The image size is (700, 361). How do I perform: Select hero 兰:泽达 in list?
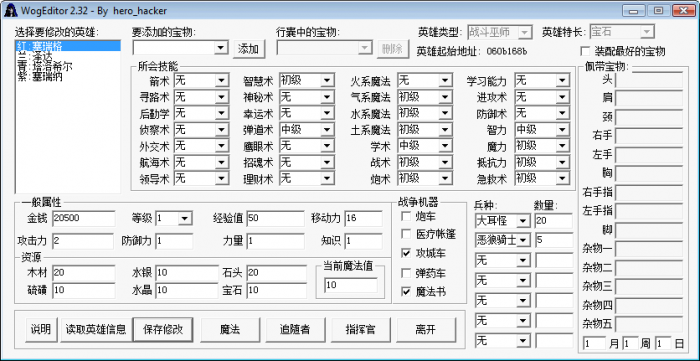(67, 57)
